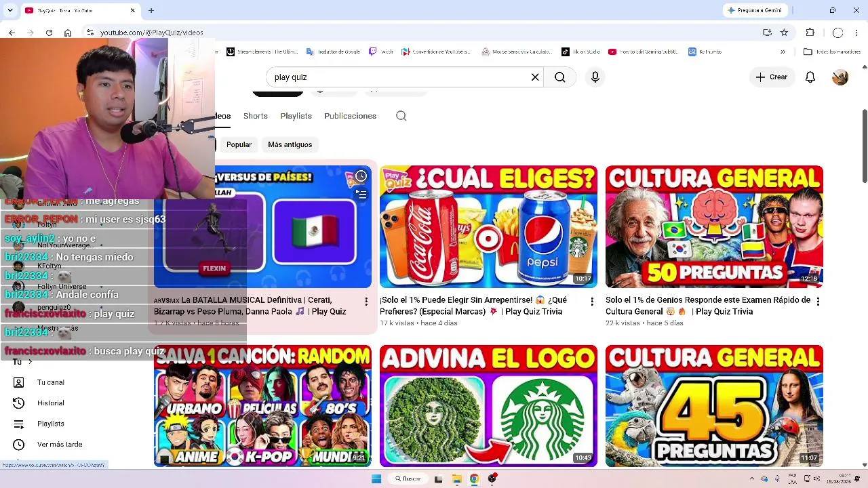Open Cultura General 45 Preguntas thumbnail
Screen dimensions: 868x488
point(714,406)
